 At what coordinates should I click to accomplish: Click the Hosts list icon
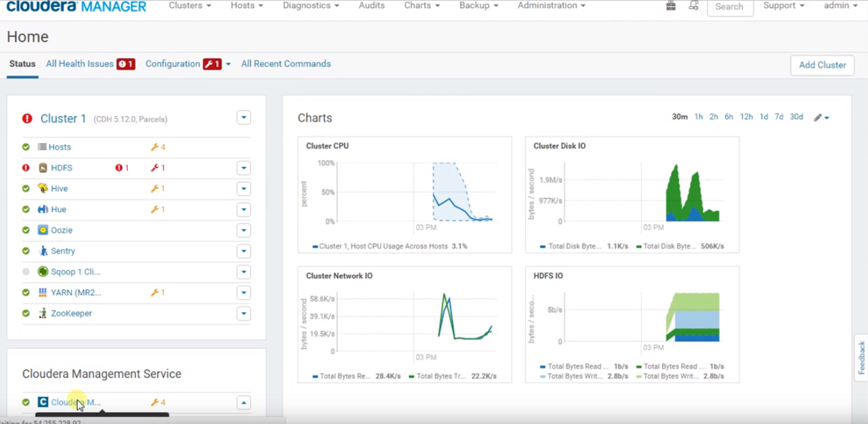[x=42, y=147]
